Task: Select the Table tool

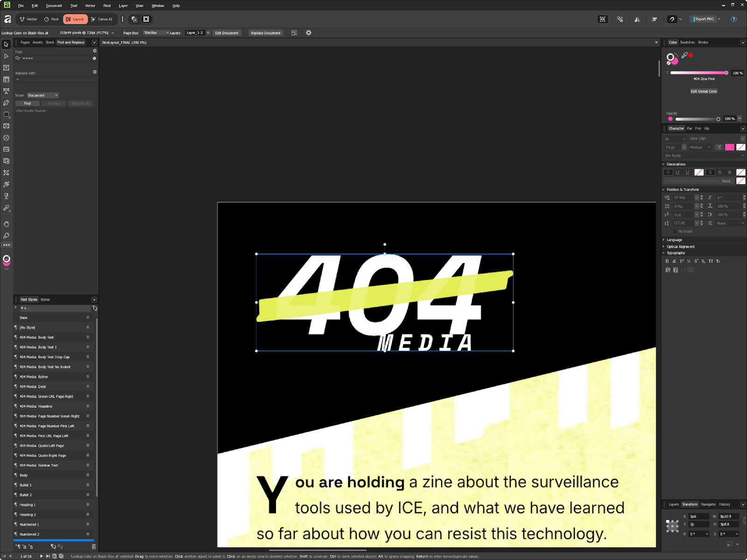Action: point(6,80)
